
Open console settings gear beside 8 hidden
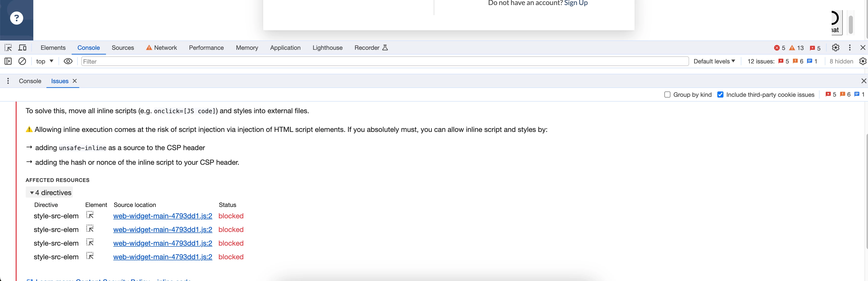click(x=862, y=61)
